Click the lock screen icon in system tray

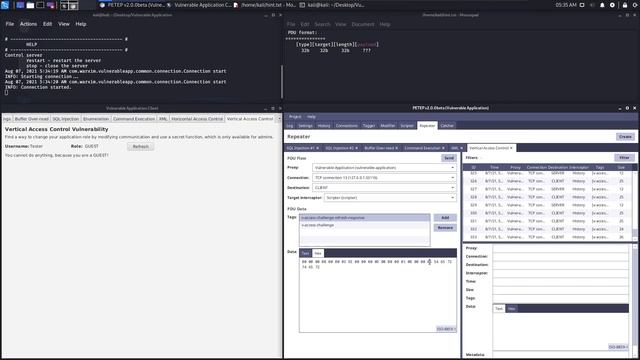[625, 5]
